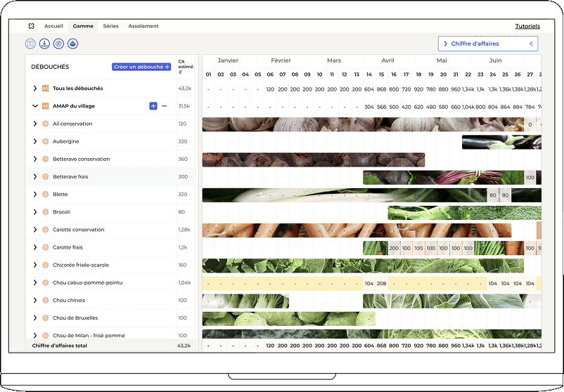Expand the Tous les débouchés row

click(35, 89)
